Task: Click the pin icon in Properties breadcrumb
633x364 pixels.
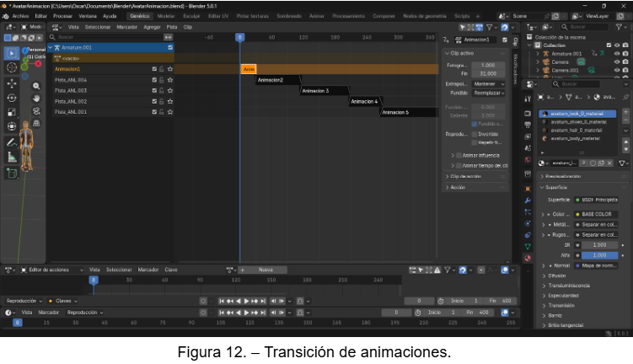Action: coord(625,97)
